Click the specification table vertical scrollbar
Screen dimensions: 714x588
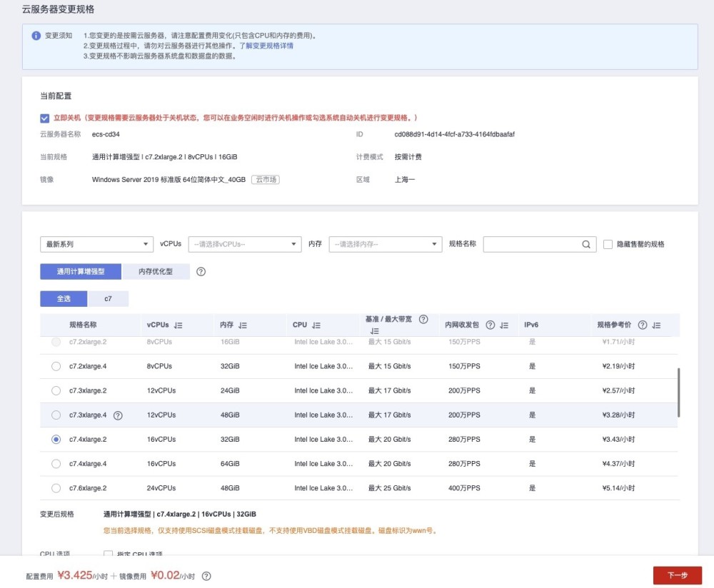pyautogui.click(x=678, y=392)
